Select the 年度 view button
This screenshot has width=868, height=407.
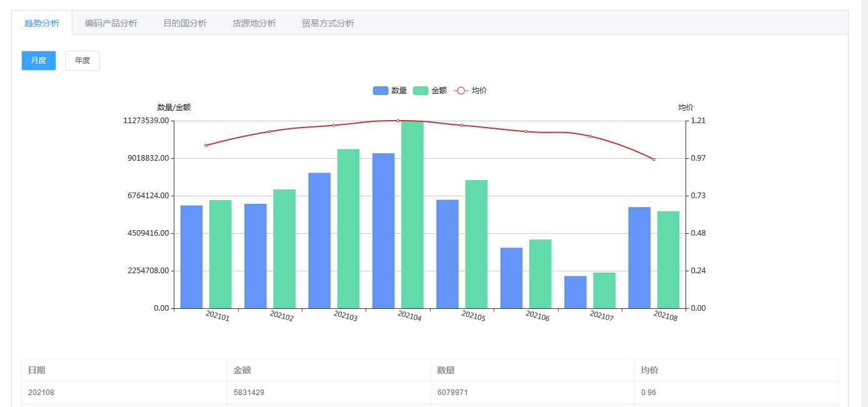click(82, 61)
